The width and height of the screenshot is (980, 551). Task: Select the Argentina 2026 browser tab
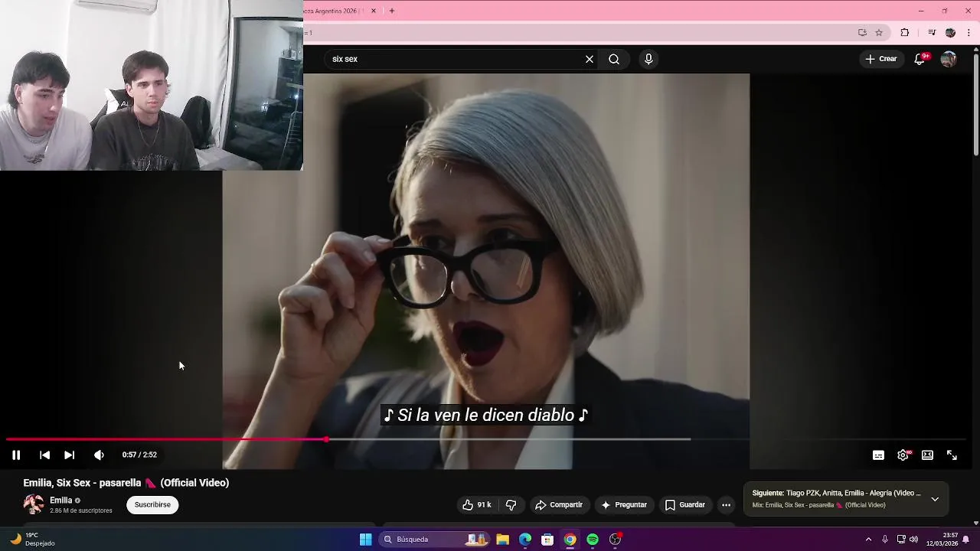pyautogui.click(x=333, y=11)
